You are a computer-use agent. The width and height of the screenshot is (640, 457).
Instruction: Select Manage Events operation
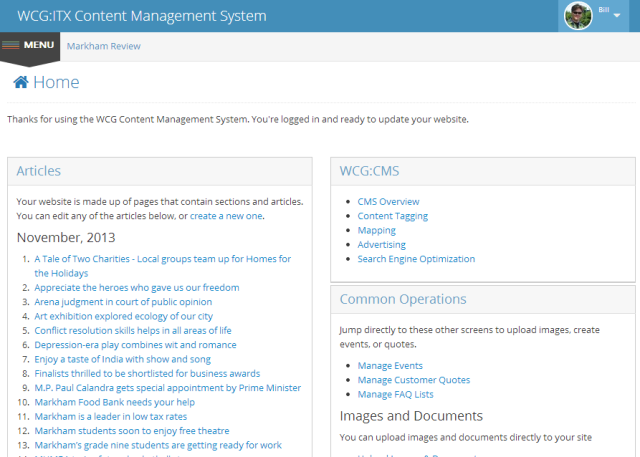pos(390,366)
